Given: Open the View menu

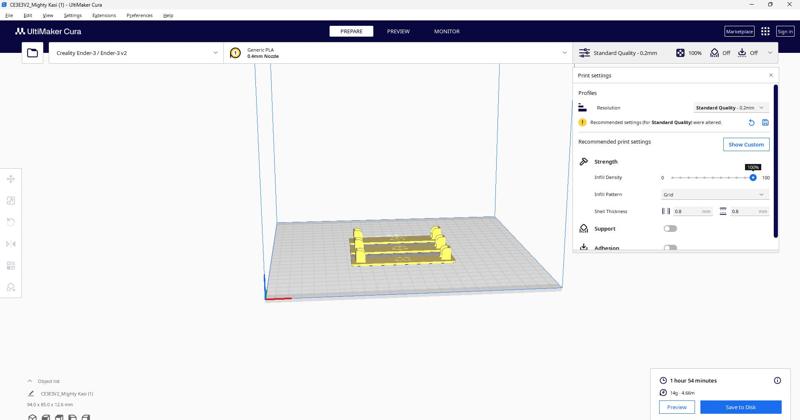Looking at the screenshot, I should 47,15.
